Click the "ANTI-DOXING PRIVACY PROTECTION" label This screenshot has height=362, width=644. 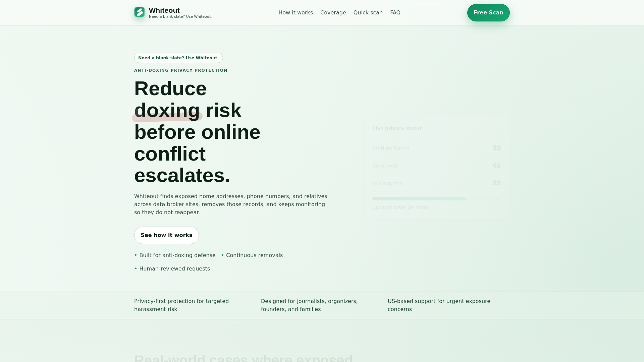tap(181, 70)
